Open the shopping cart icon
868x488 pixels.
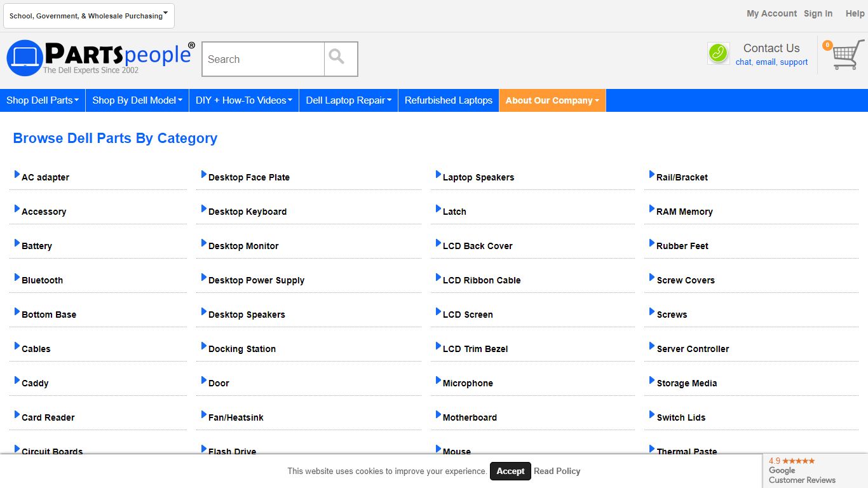(848, 55)
